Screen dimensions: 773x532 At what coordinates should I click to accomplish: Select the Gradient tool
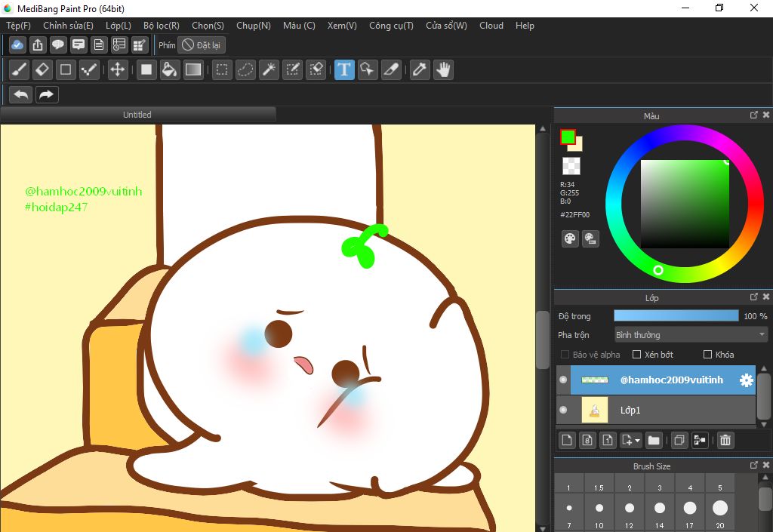click(x=192, y=69)
